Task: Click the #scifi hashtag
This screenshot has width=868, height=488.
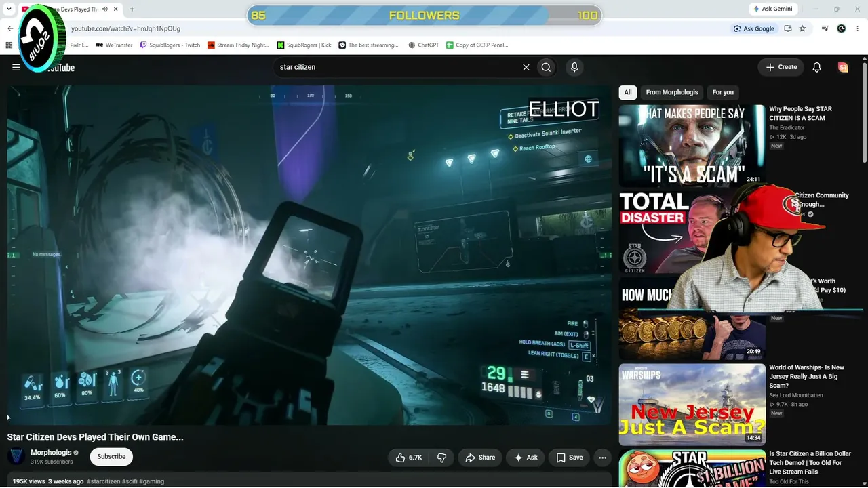Action: 130,481
